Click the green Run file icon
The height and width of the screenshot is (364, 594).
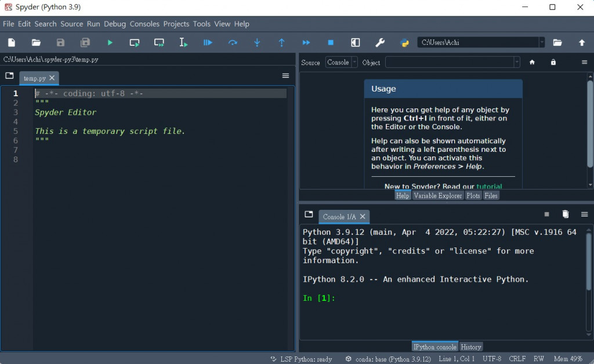pyautogui.click(x=110, y=42)
